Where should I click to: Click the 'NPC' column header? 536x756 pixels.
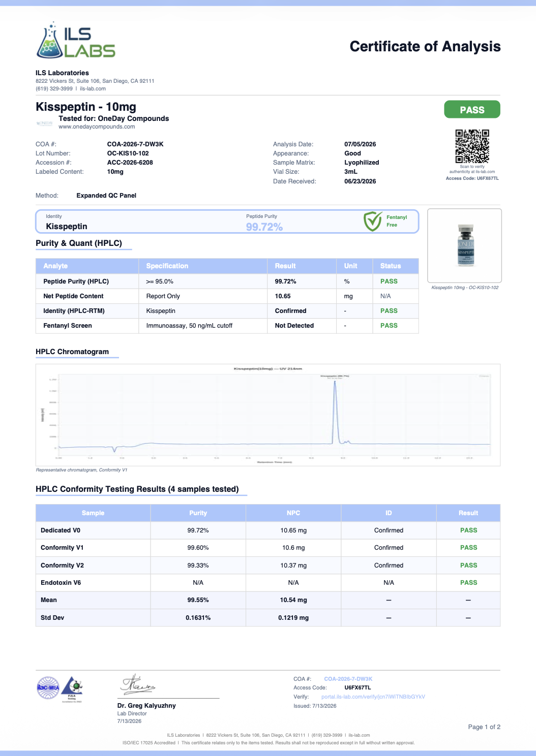click(x=293, y=513)
